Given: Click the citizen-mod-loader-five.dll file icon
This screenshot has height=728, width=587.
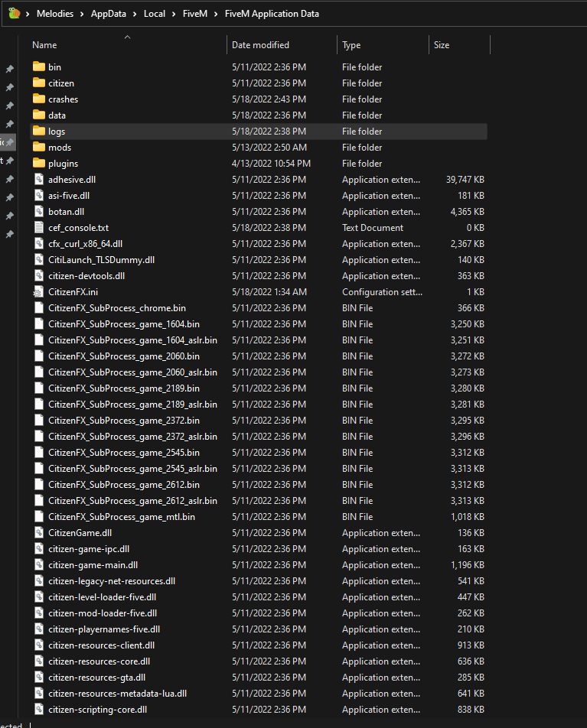Looking at the screenshot, I should [x=40, y=613].
